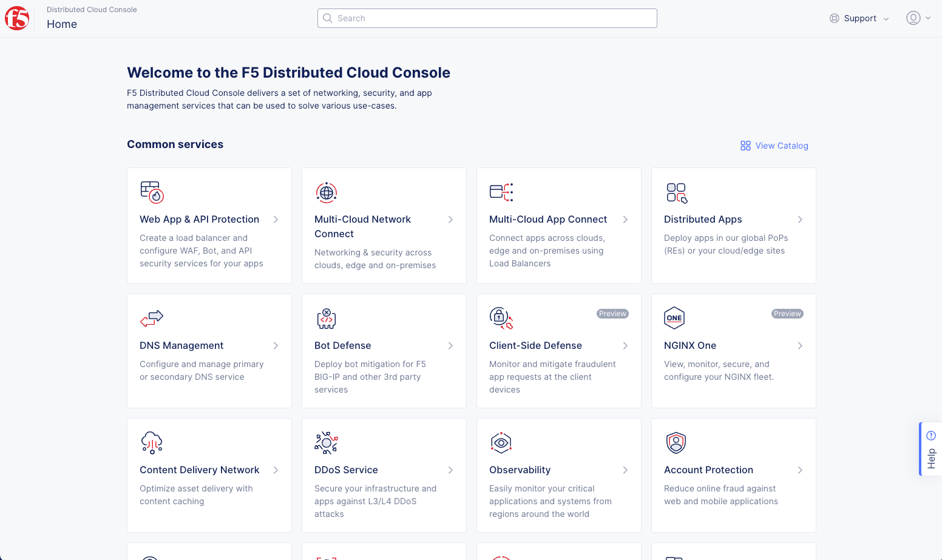Click the F5 logo icon
942x560 pixels.
click(17, 18)
